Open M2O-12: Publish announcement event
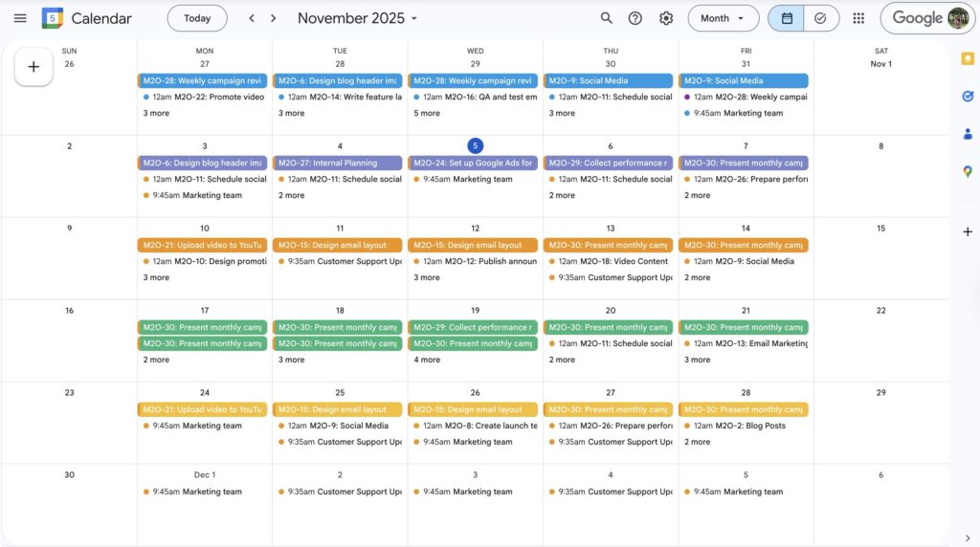 coord(473,262)
